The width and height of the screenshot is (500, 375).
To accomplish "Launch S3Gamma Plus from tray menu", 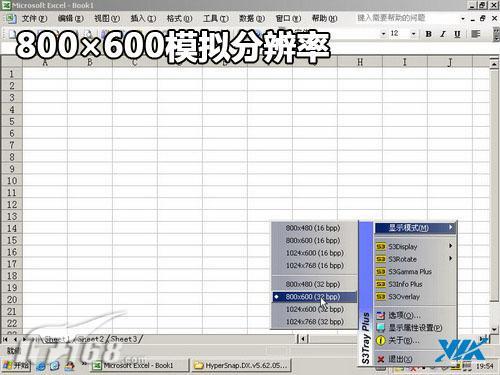I will [415, 272].
